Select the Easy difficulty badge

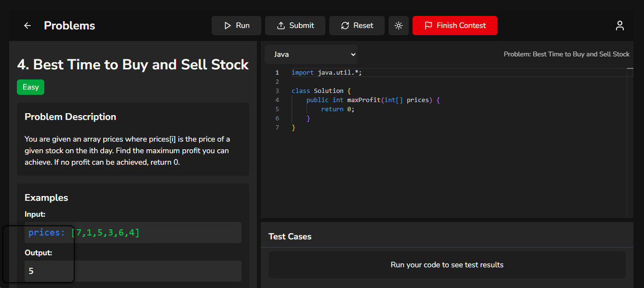click(x=31, y=87)
